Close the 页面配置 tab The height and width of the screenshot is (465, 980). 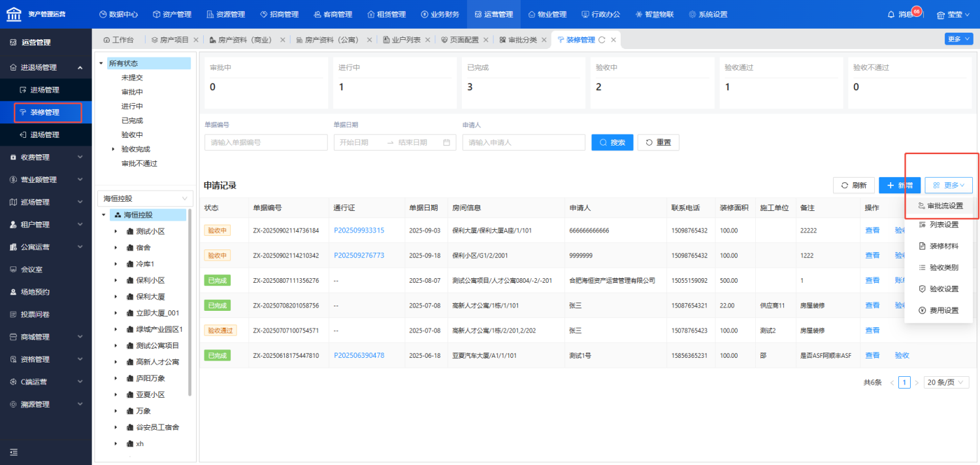click(x=484, y=40)
